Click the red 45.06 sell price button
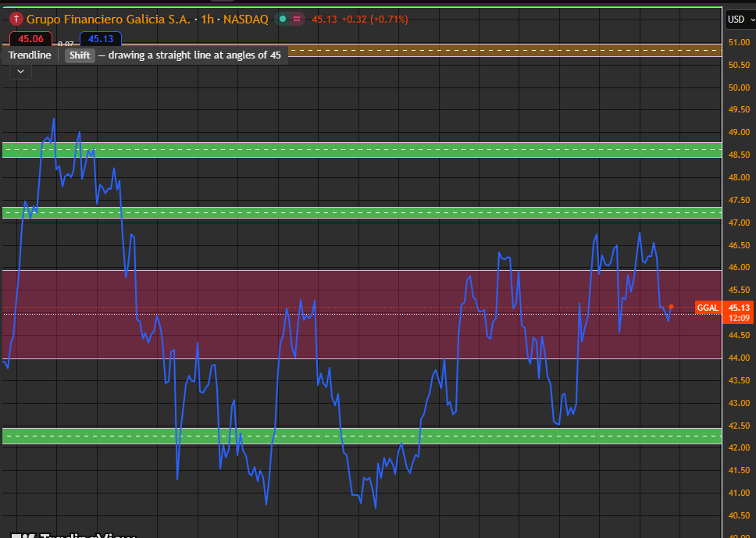This screenshot has height=538, width=756. [x=31, y=39]
